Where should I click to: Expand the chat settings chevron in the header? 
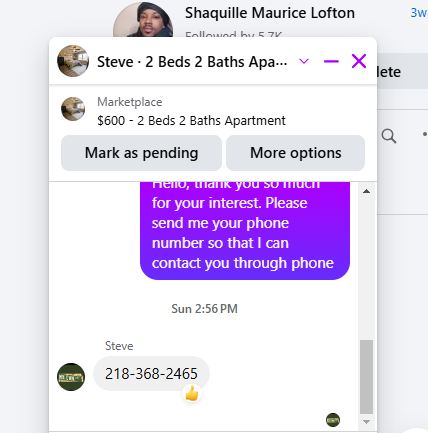point(304,61)
